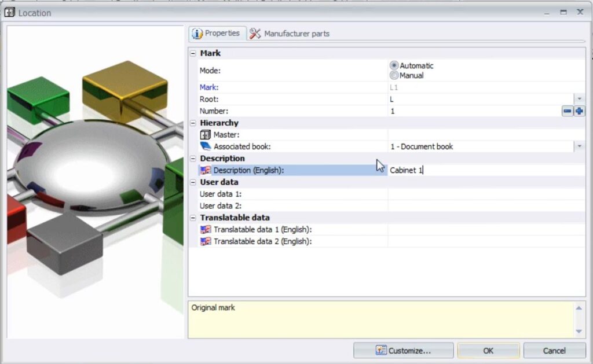Image resolution: width=593 pixels, height=364 pixels.
Task: Click the location preview image
Action: click(95, 182)
